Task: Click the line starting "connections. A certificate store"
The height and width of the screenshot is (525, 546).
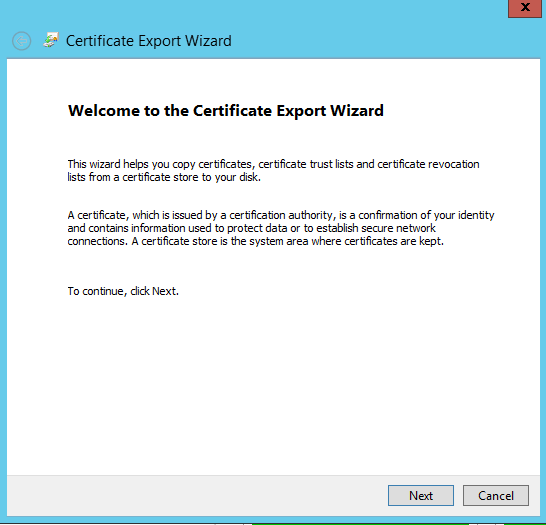Action: 256,241
